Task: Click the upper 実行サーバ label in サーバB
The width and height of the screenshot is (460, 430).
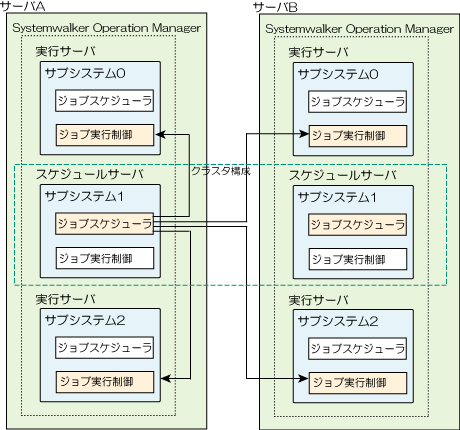Action: 318,52
